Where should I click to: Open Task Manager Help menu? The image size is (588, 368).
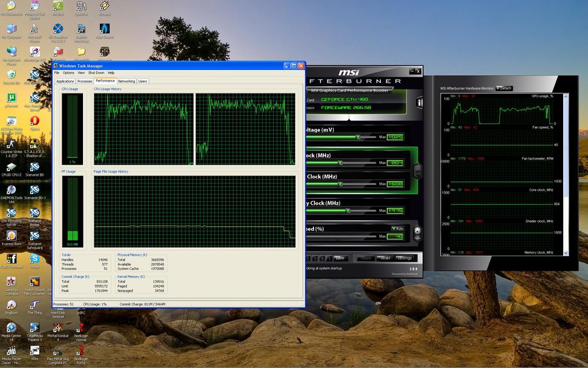111,73
